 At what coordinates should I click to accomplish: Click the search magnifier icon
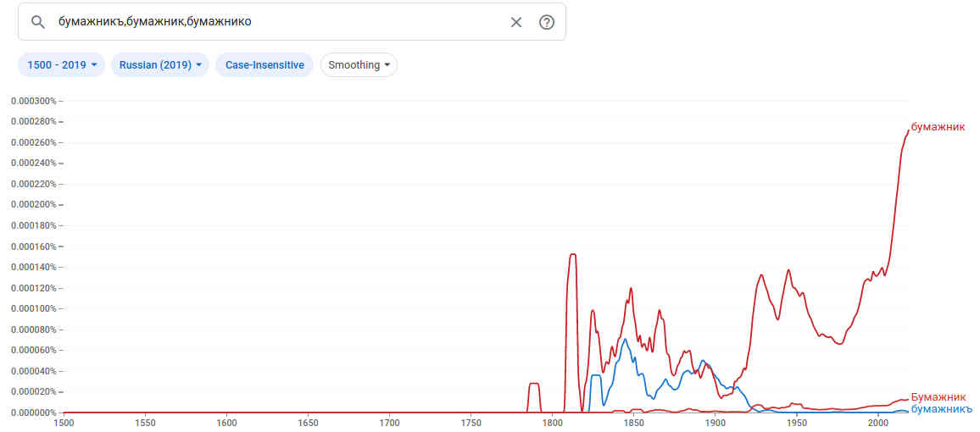pyautogui.click(x=37, y=22)
